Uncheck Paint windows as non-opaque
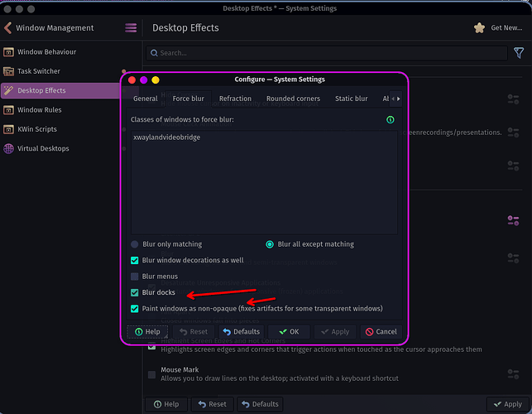 (x=135, y=309)
